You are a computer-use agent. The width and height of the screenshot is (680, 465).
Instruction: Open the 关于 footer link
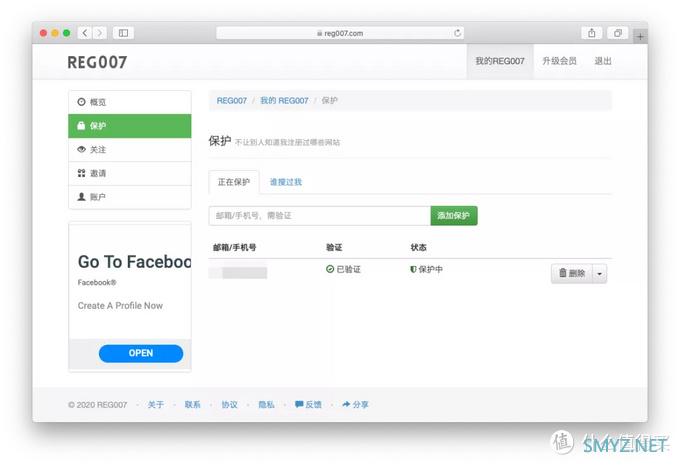156,405
